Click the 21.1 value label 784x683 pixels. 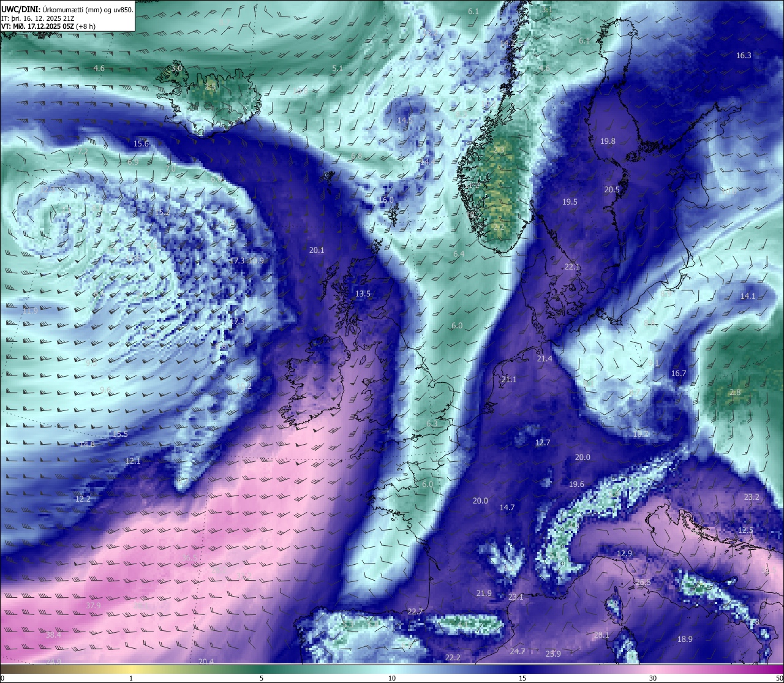509,379
